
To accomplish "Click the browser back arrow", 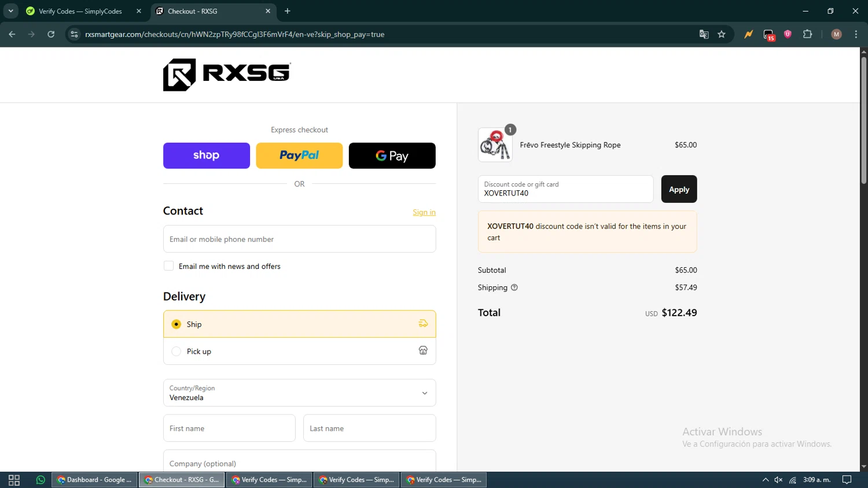I will (x=12, y=34).
